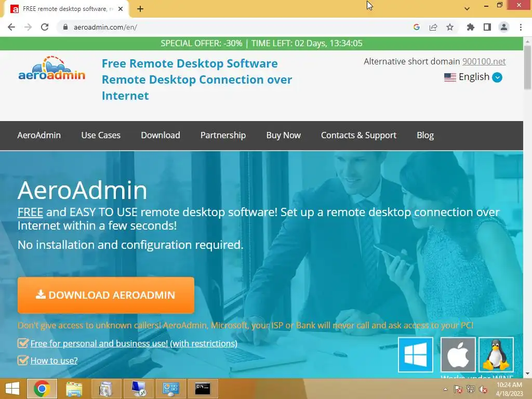The image size is (532, 399).
Task: Click the page vertical scrollbar thumb
Action: [x=528, y=67]
